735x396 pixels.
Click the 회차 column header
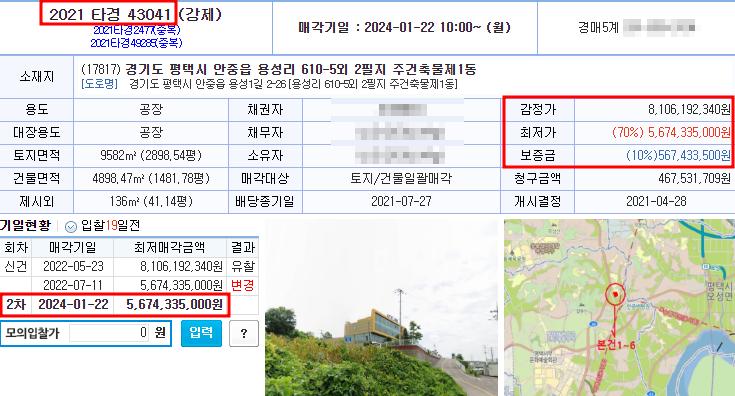pos(15,247)
